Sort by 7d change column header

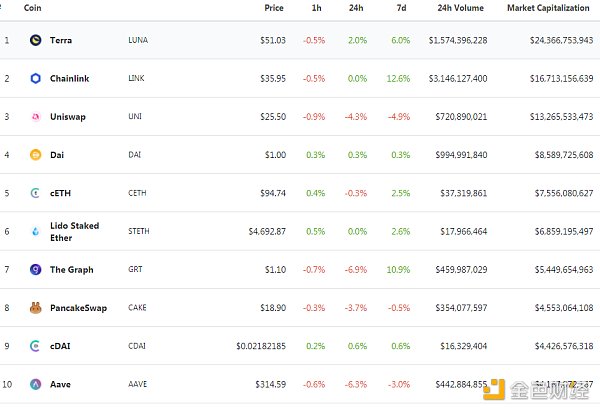pos(402,8)
